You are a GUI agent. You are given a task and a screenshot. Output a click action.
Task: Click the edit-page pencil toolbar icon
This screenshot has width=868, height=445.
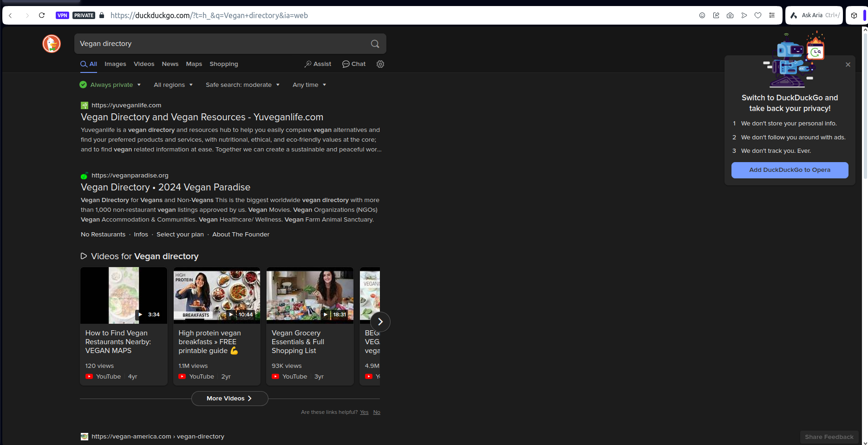pos(716,15)
